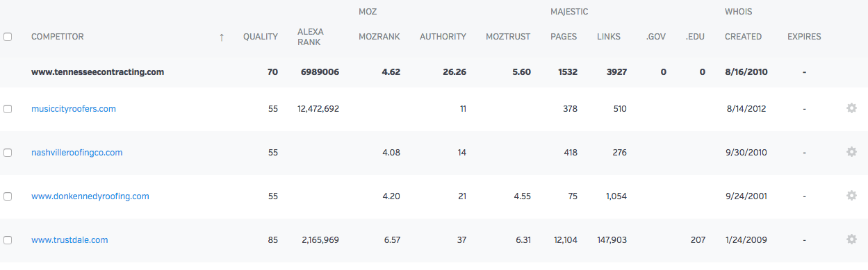Screen dimensions: 868x270
Task: Check the musiccityroofers.com row checkbox
Action: point(8,109)
